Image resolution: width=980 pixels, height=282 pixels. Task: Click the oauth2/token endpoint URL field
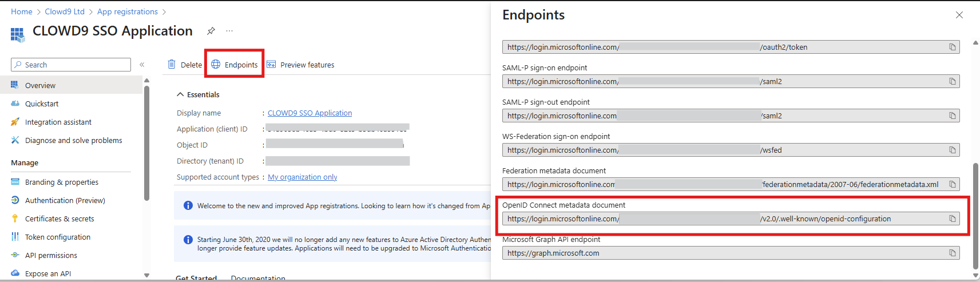pos(731,47)
